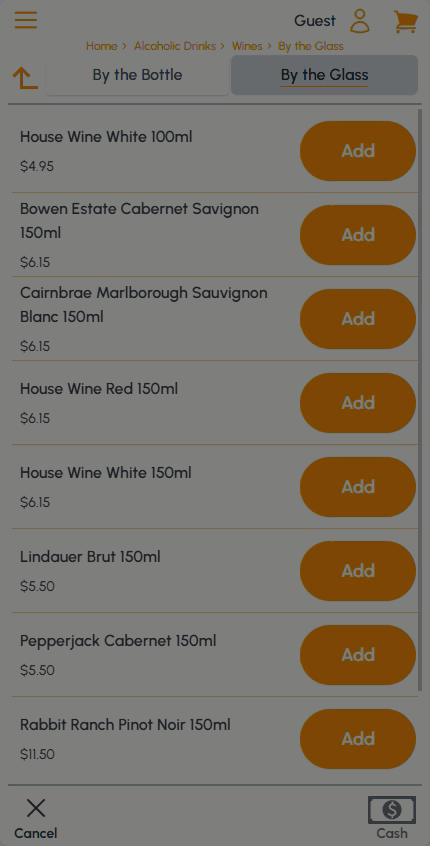Screen dimensions: 430x846
Task: Switch to the By the Bottle tab
Action: tap(138, 75)
